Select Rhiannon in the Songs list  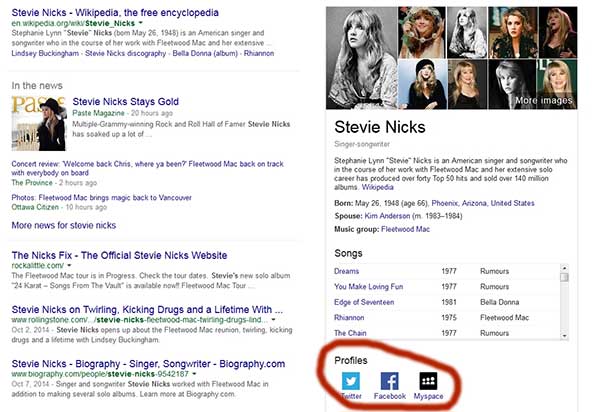pyautogui.click(x=349, y=318)
